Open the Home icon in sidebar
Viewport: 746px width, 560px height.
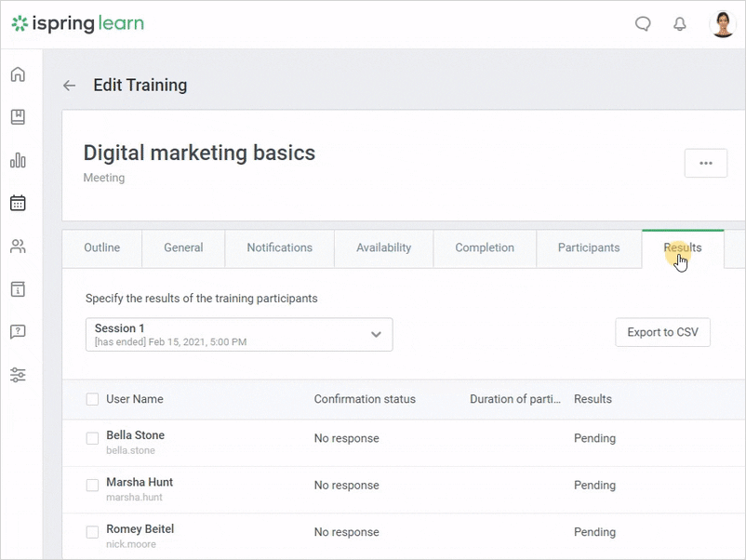coord(18,75)
